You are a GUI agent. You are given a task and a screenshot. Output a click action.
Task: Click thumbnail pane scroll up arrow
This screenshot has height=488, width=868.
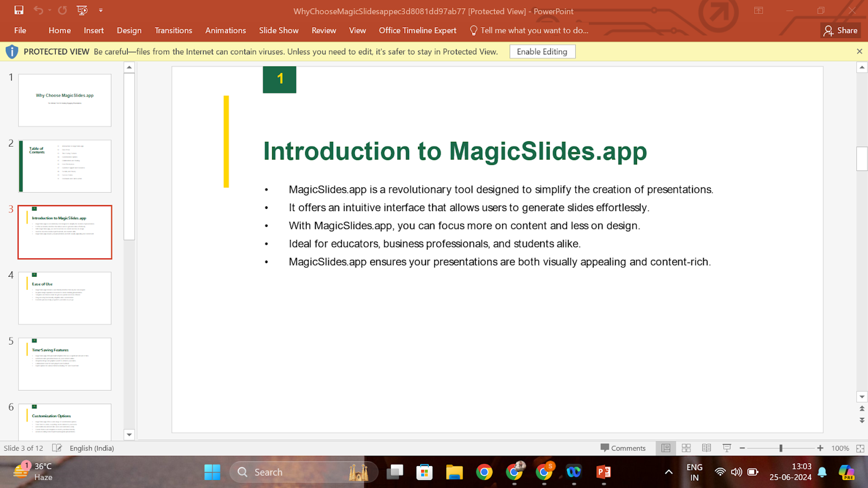pos(129,67)
